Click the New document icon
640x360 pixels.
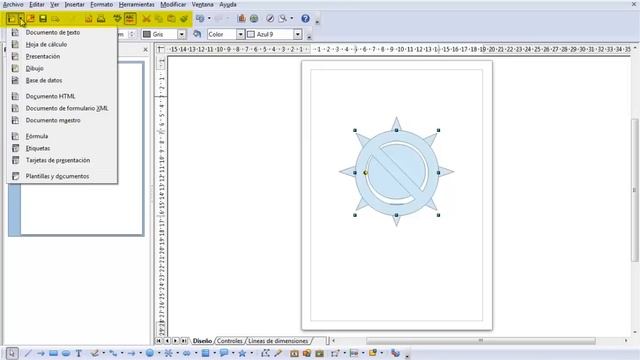(x=11, y=19)
